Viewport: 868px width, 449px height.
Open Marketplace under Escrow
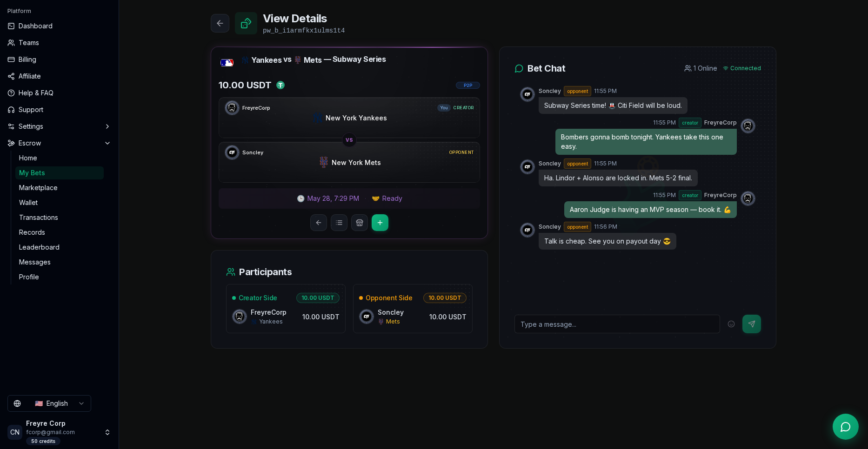pyautogui.click(x=60, y=188)
